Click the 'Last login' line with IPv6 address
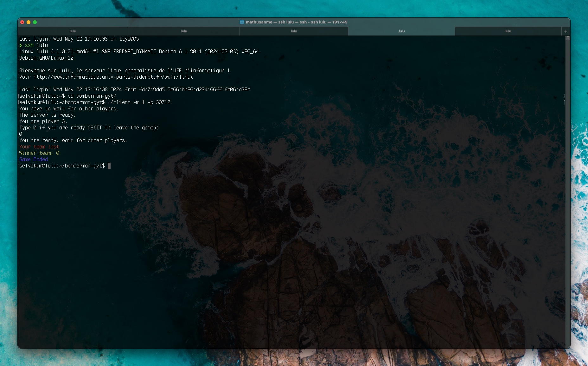 [x=135, y=90]
